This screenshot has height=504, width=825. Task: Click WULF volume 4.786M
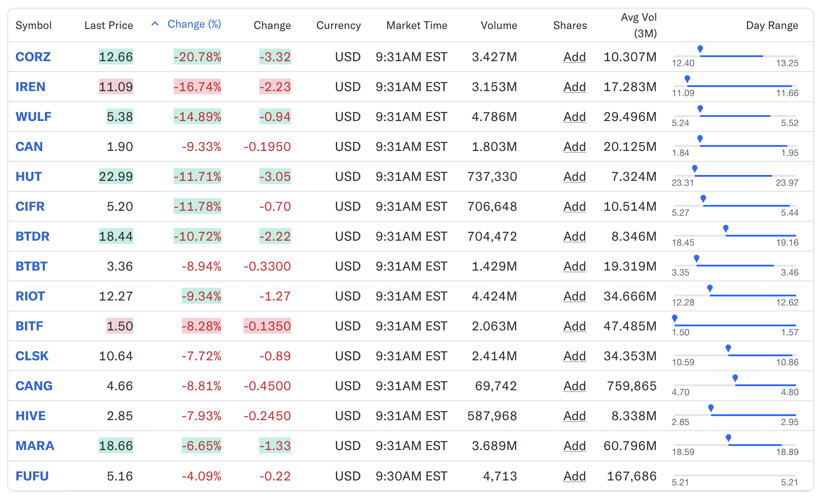(x=495, y=116)
